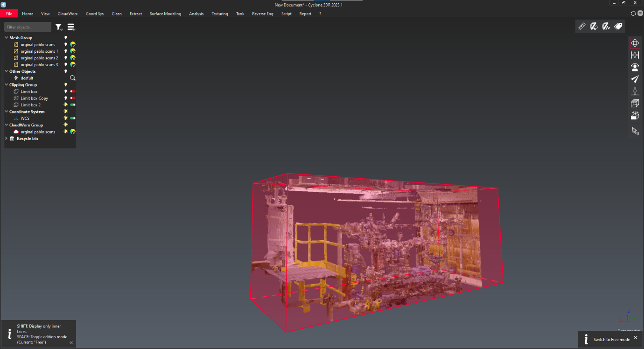This screenshot has height=349, width=644.
Task: Toggle the Limit box 2 green switch
Action: (x=73, y=105)
